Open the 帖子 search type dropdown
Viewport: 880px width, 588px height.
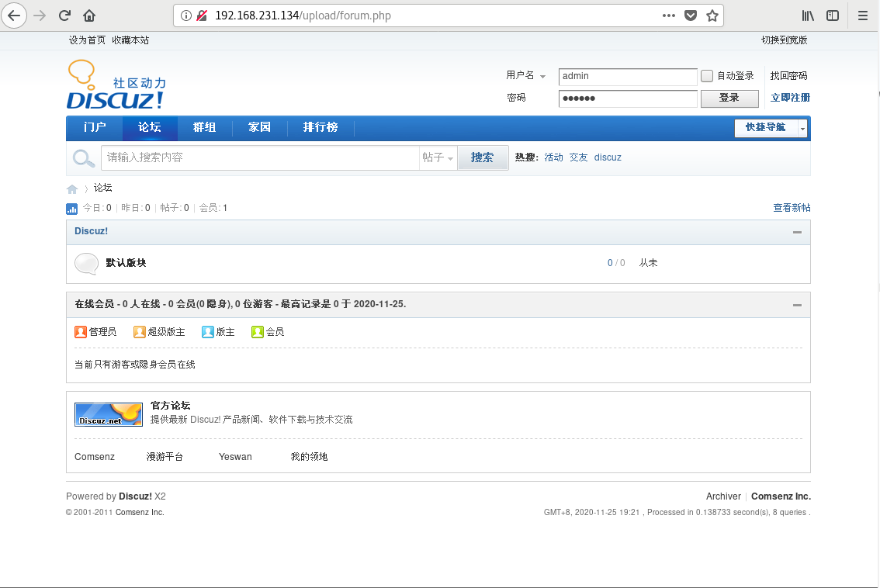coord(438,157)
